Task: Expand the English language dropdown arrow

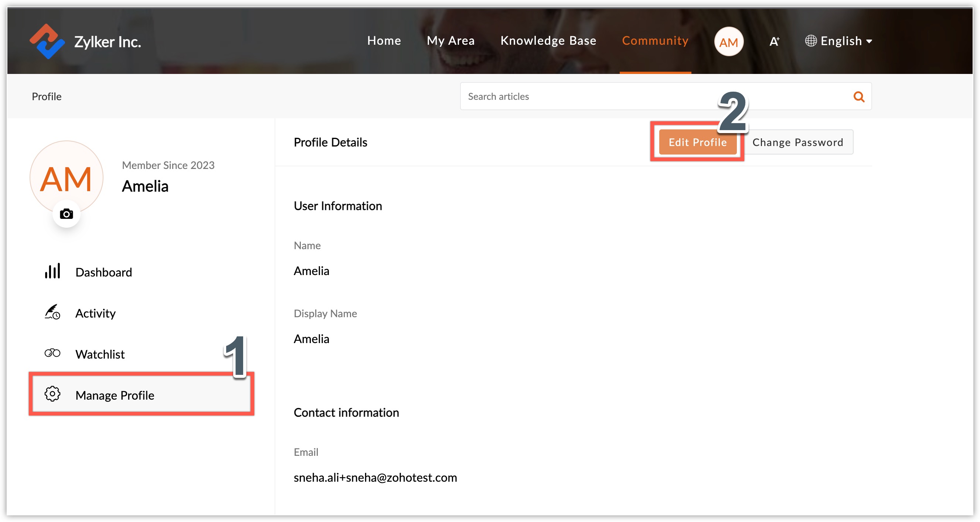Action: [869, 41]
